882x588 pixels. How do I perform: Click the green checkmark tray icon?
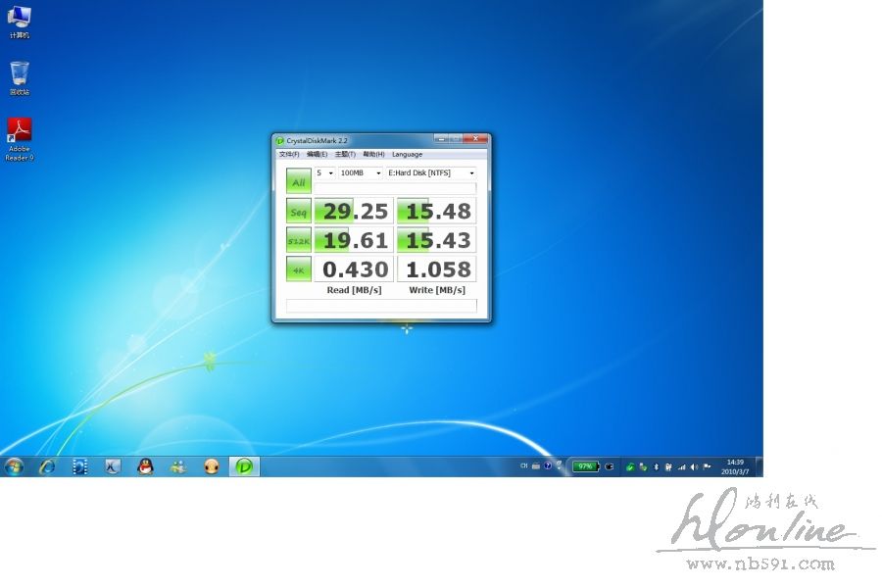630,467
